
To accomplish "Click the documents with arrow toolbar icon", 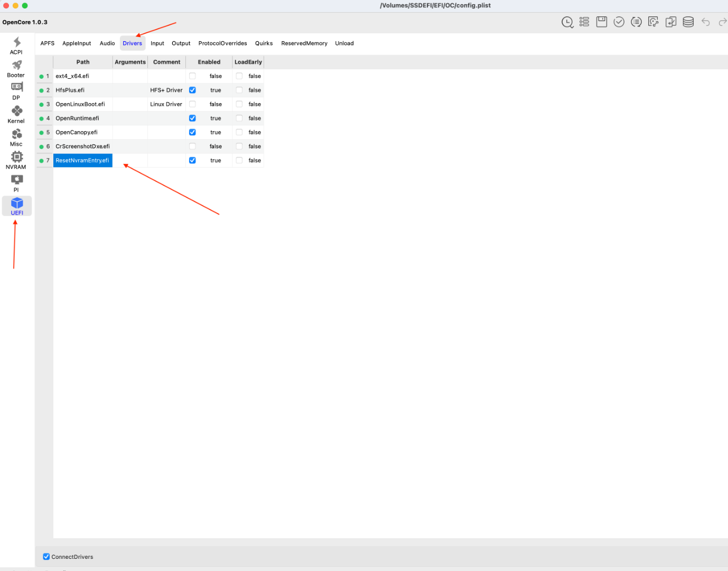I will pos(671,22).
